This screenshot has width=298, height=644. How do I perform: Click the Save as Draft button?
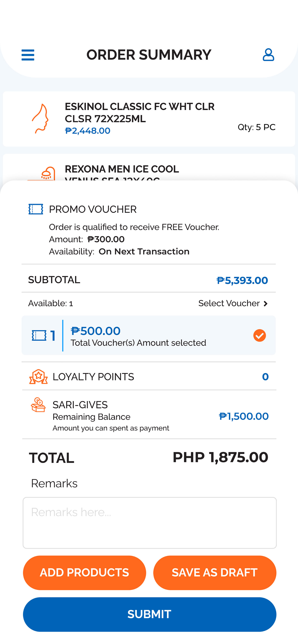pyautogui.click(x=215, y=573)
